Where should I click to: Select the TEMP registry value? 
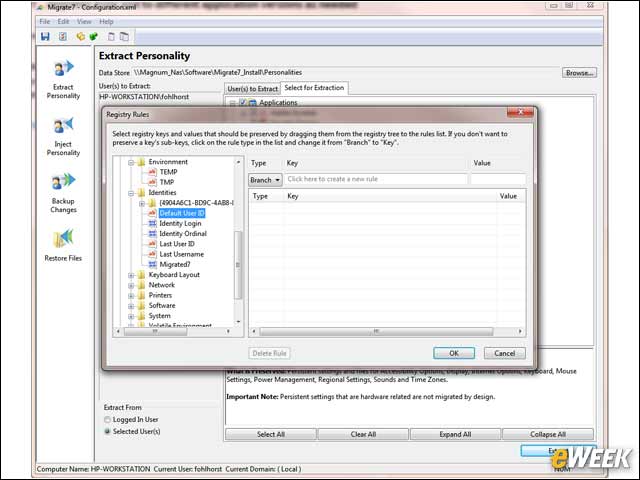pos(168,172)
